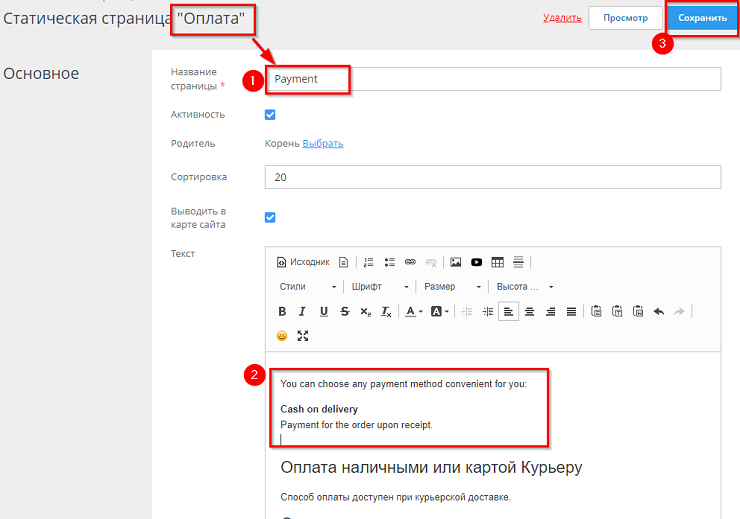This screenshot has width=740, height=519.
Task: Uncheck the Активность checkbox
Action: [x=270, y=115]
